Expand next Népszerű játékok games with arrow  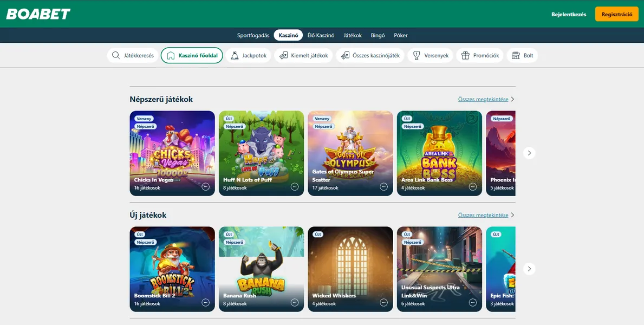[529, 153]
